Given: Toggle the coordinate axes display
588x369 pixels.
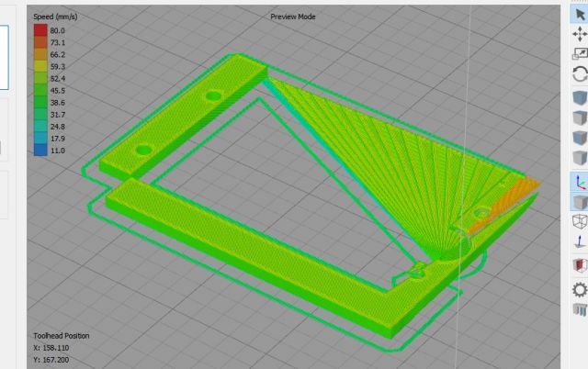Looking at the screenshot, I should pyautogui.click(x=579, y=181).
